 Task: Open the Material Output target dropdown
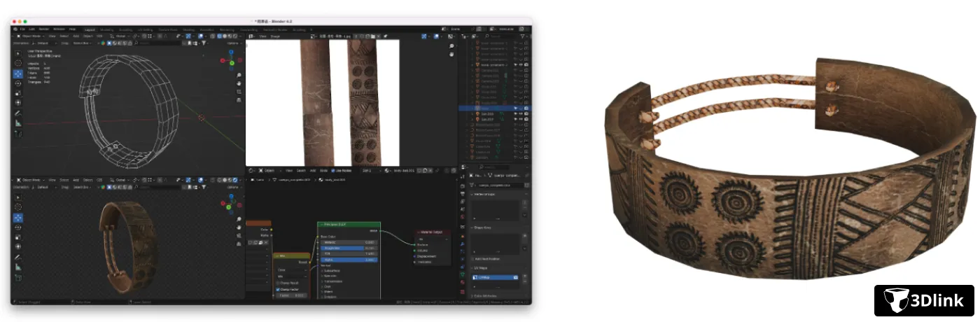pos(433,239)
